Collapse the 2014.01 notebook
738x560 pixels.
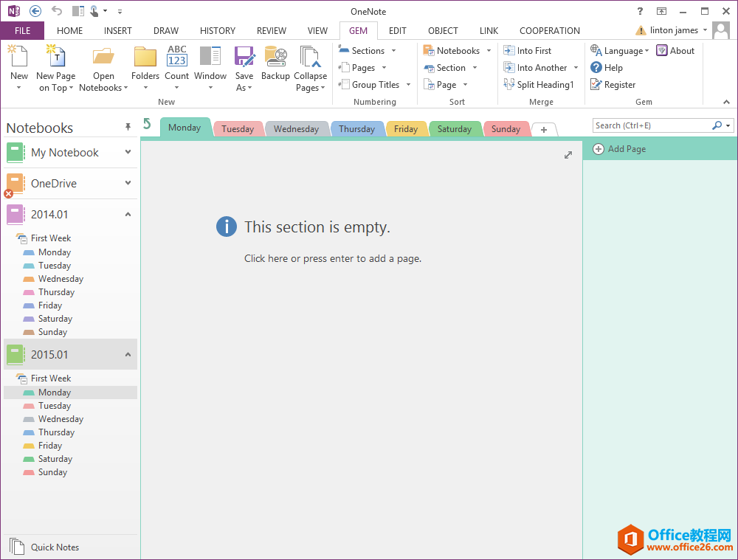click(x=128, y=215)
